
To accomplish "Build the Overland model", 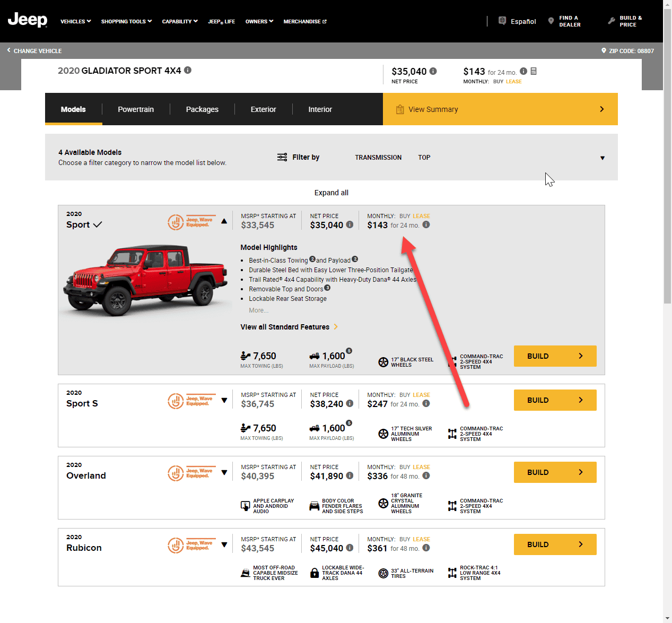I will click(x=555, y=472).
